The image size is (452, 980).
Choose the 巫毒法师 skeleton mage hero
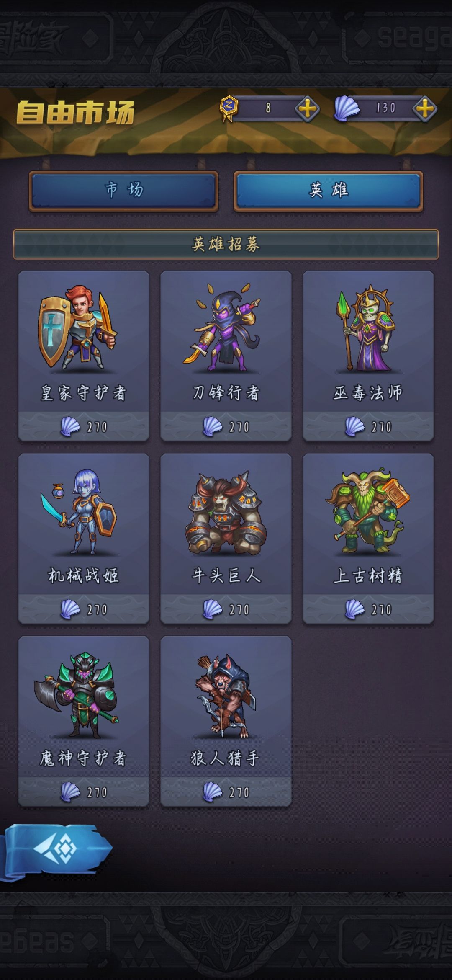pos(368,329)
